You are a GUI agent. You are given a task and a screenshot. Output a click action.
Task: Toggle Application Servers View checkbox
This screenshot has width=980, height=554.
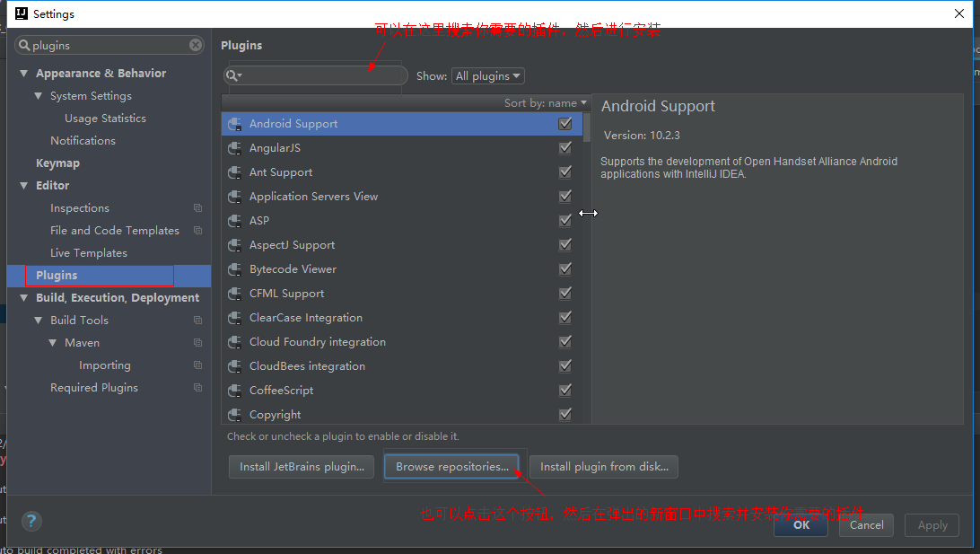tap(565, 197)
